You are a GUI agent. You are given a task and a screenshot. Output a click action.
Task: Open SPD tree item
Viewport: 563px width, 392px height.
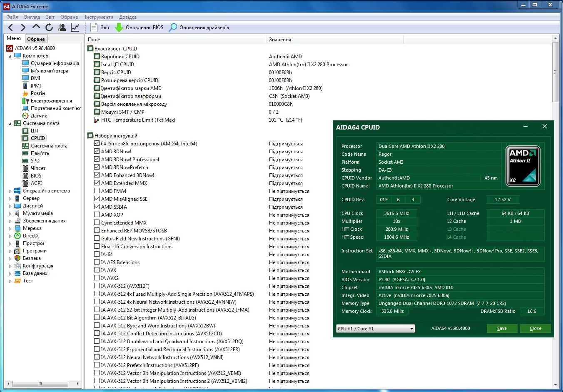pos(35,161)
